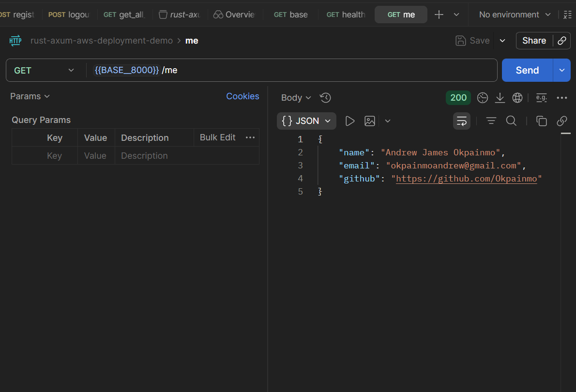Switch to the GET get_all tab
Screen dimensions: 576x392
click(x=124, y=15)
